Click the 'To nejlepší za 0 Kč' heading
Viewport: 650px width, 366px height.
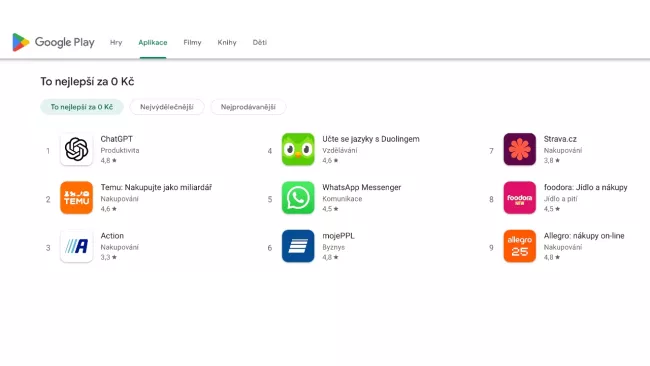point(87,82)
